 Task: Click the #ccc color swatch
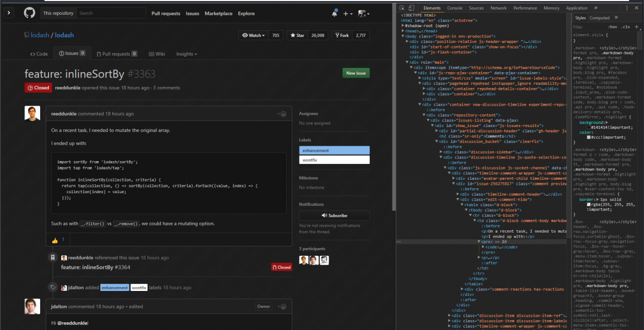(x=588, y=137)
